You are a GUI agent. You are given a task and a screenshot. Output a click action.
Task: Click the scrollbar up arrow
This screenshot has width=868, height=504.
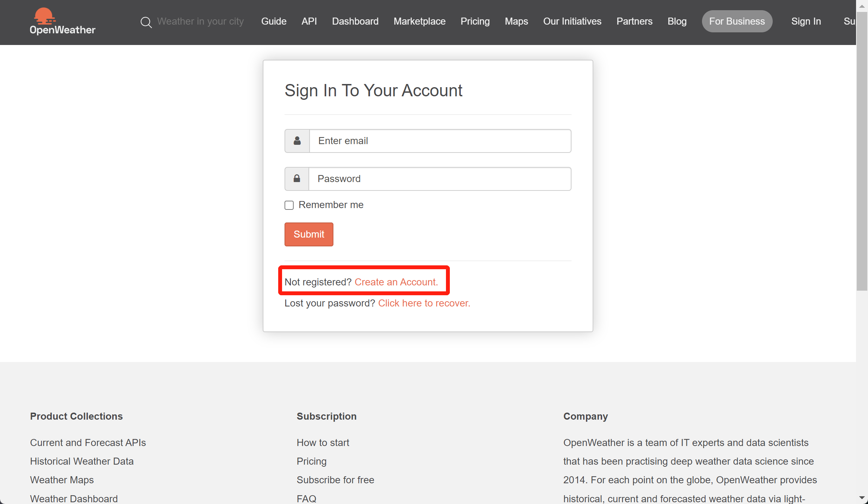[862, 6]
